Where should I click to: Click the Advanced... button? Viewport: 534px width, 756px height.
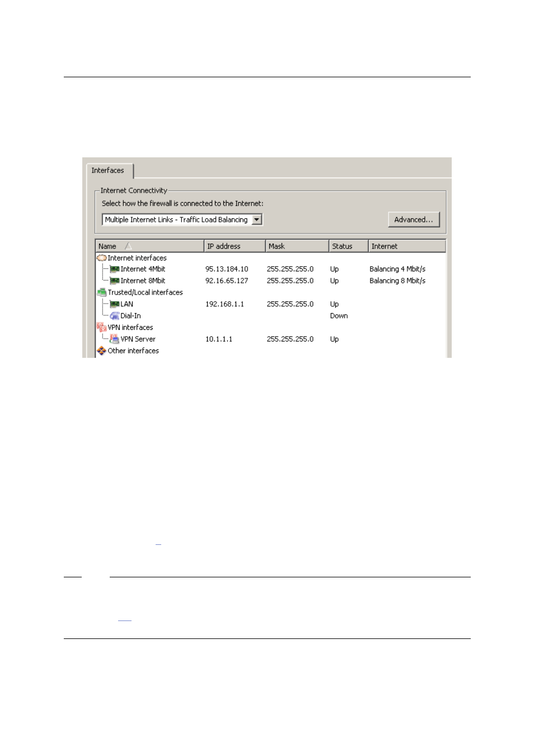tap(414, 220)
